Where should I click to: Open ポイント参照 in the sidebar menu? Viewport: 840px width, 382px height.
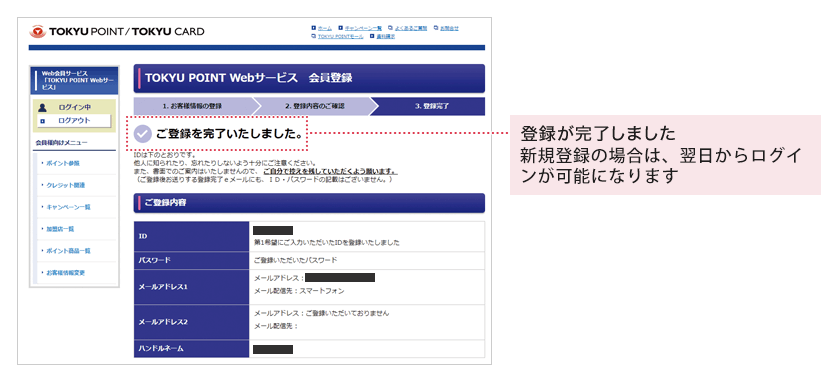pos(63,163)
